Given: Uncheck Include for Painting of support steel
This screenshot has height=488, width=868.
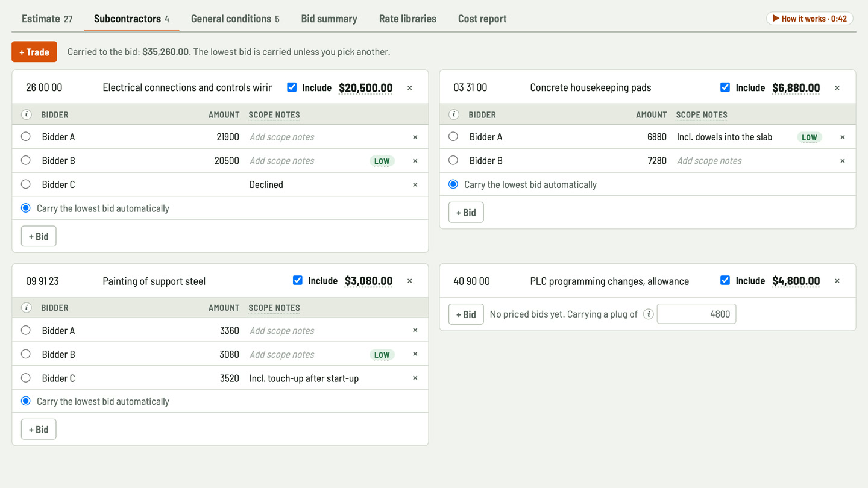Looking at the screenshot, I should (298, 280).
